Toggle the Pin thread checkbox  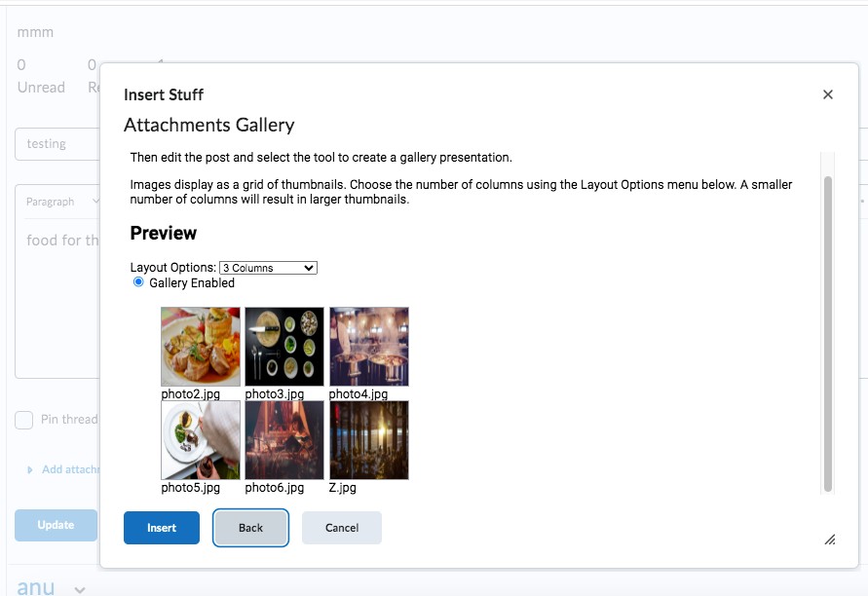[24, 420]
